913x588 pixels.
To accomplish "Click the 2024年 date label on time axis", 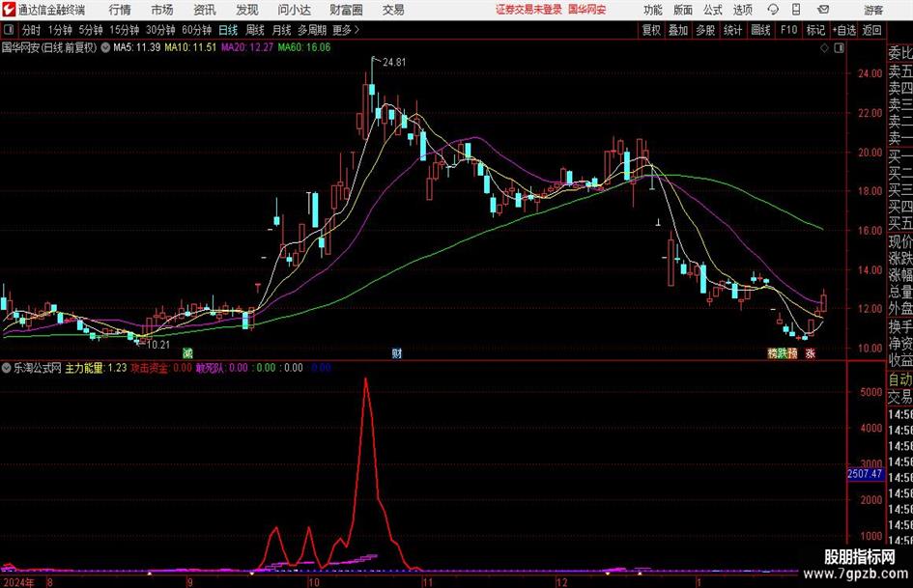I will [18, 582].
